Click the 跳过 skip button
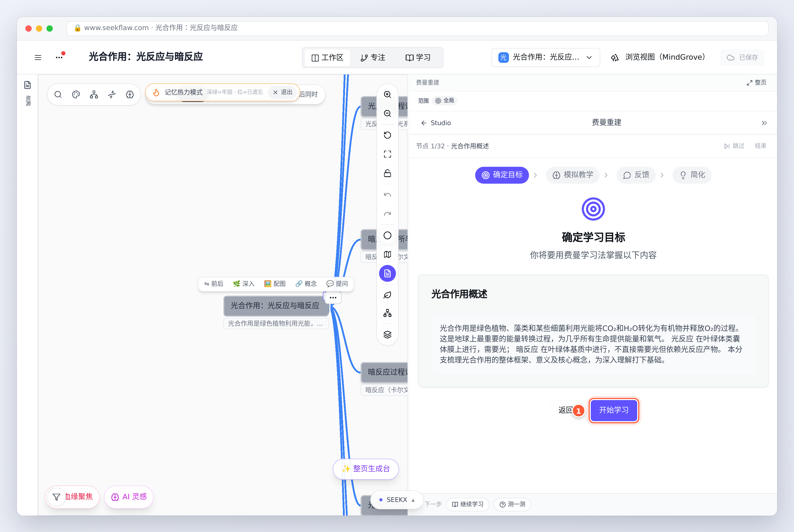 [x=734, y=146]
